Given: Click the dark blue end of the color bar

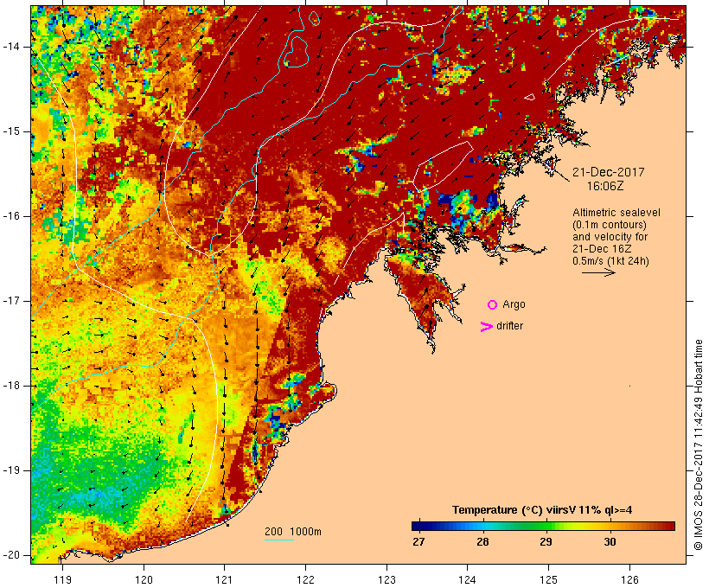Looking at the screenshot, I should [x=416, y=526].
